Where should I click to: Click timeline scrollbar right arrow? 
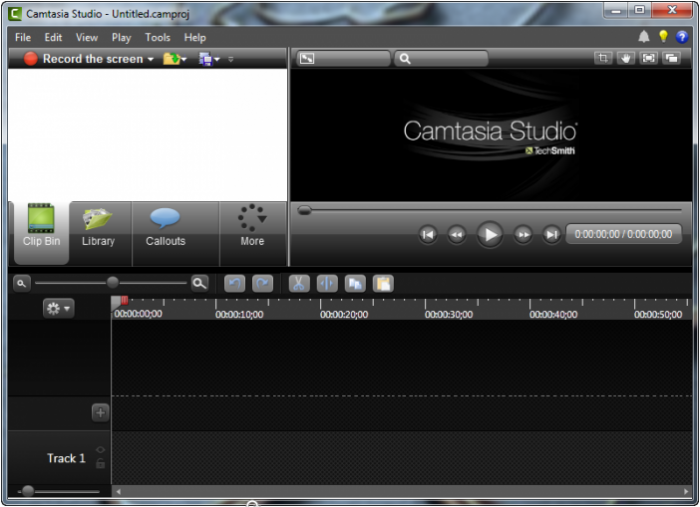[686, 491]
